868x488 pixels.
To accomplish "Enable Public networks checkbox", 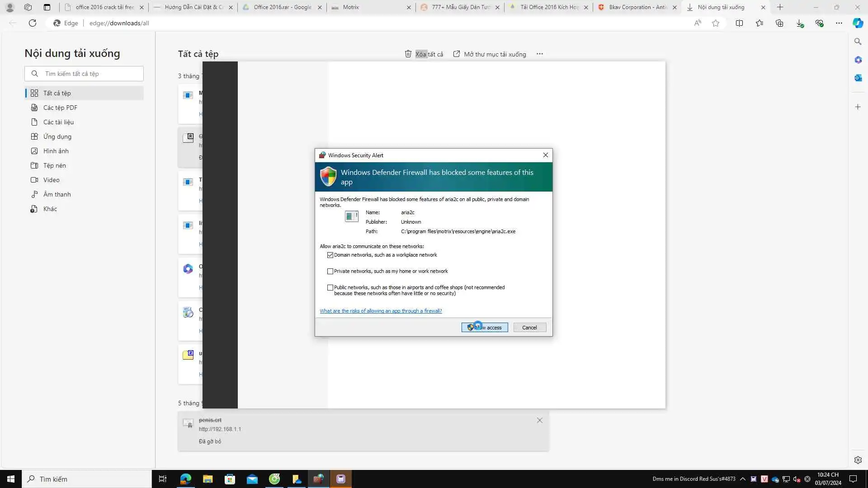I will [x=330, y=287].
